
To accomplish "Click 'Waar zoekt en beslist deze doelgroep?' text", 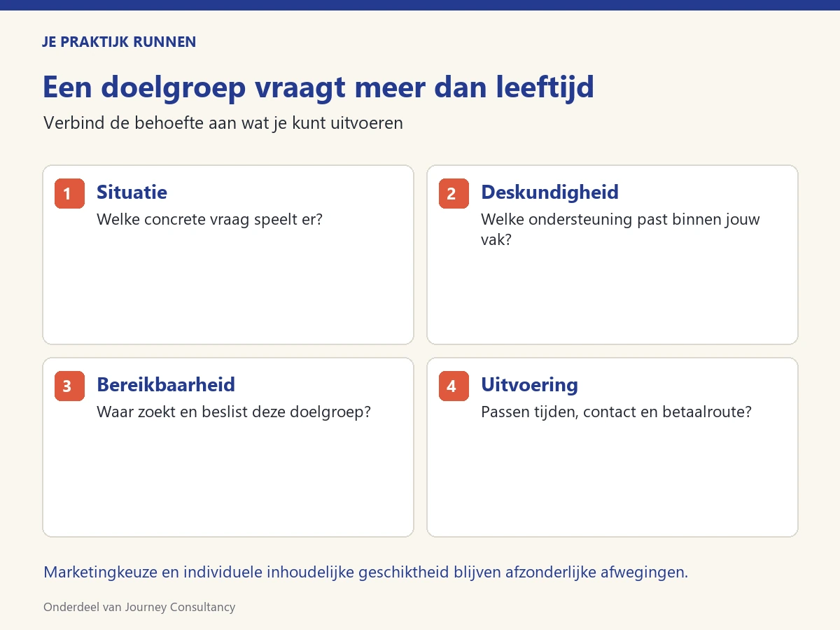I will [x=233, y=412].
